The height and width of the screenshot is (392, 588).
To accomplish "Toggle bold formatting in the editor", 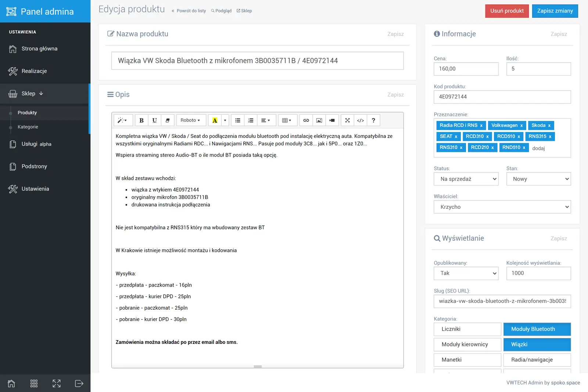I will click(x=141, y=120).
